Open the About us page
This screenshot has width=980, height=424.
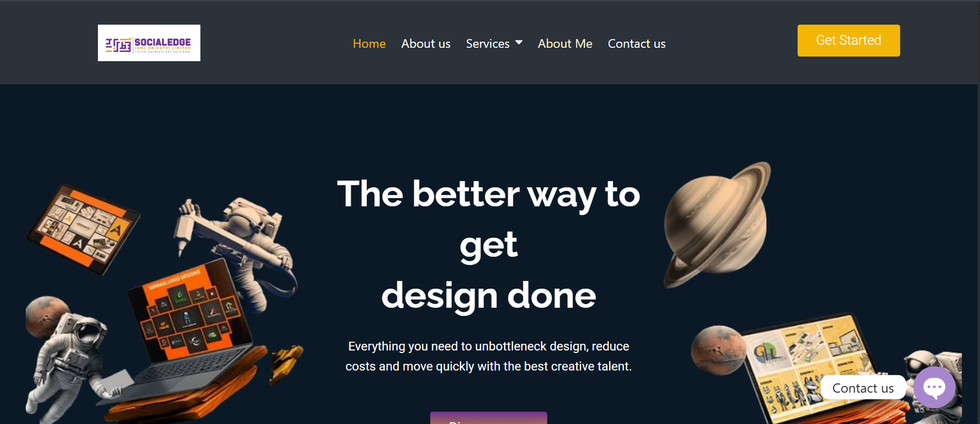click(426, 43)
